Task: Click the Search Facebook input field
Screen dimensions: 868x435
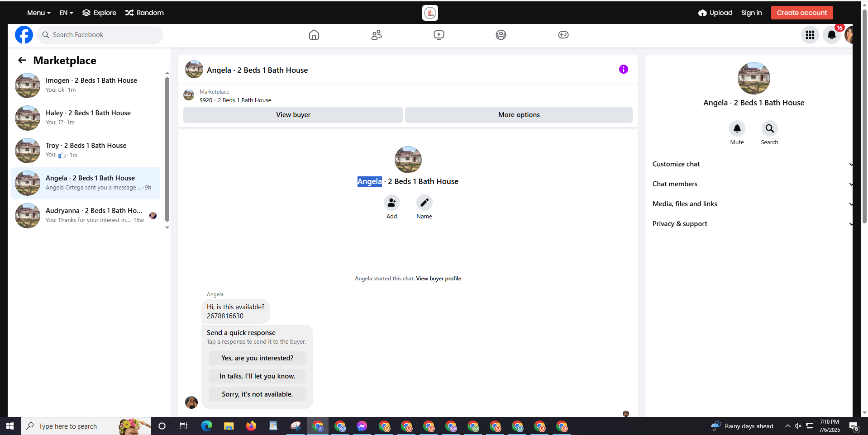Action: [x=100, y=35]
